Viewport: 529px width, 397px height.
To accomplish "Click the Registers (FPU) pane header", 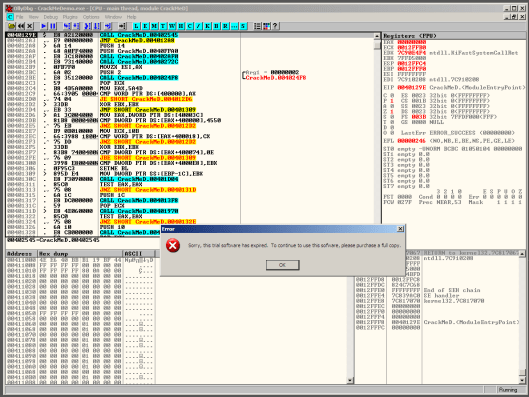I will coord(454,35).
